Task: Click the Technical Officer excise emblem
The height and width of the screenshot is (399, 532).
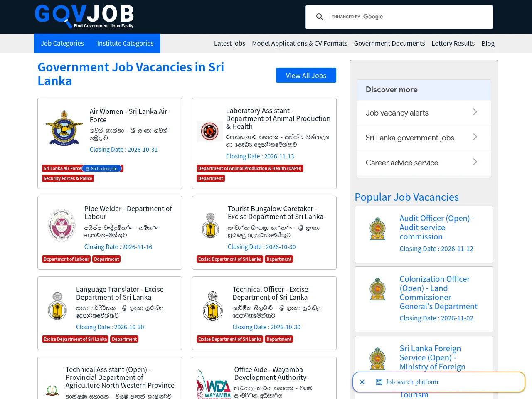Action: coord(213,306)
